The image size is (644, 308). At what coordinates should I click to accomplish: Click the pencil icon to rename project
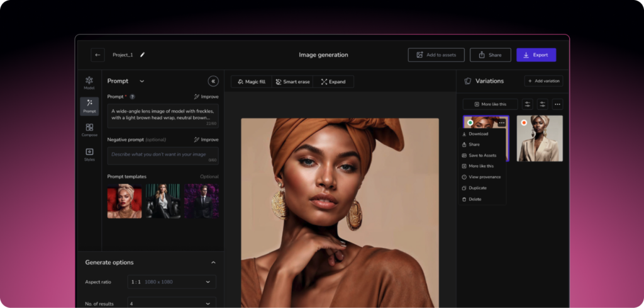(x=142, y=55)
